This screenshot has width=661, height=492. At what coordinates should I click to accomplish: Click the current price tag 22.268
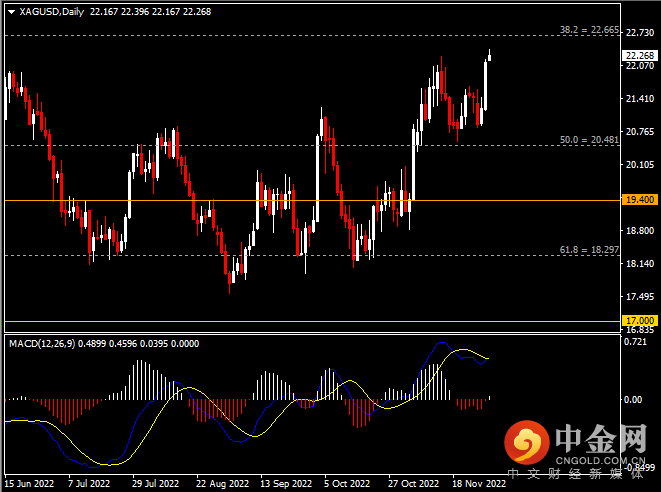pyautogui.click(x=638, y=55)
